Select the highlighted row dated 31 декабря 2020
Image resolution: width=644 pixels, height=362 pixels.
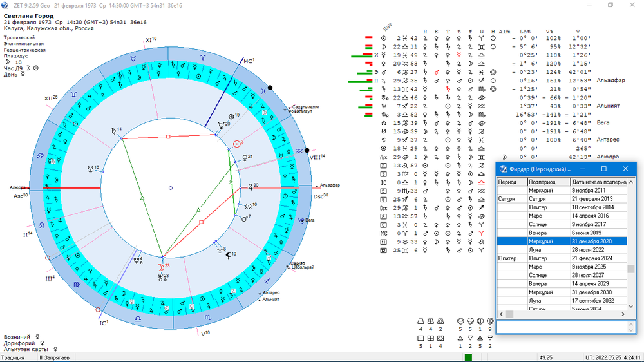(562, 241)
